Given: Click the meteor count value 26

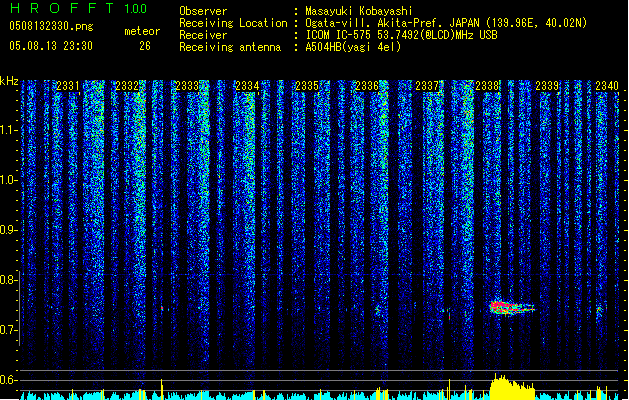Looking at the screenshot, I should pos(145,46).
